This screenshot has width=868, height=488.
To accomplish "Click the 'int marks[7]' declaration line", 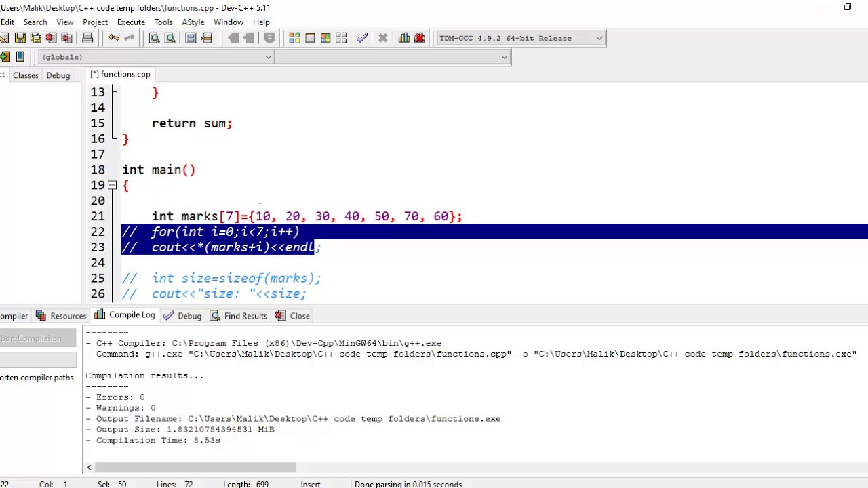I will [307, 216].
